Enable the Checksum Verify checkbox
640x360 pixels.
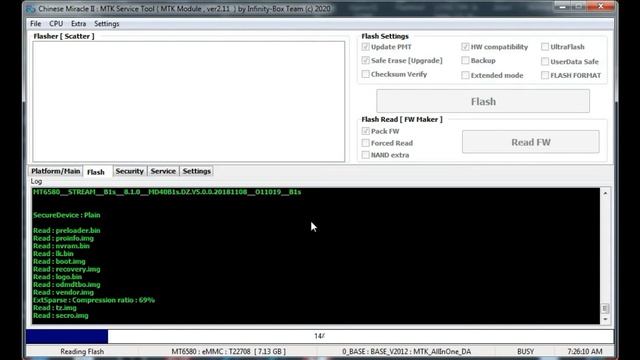click(x=365, y=74)
